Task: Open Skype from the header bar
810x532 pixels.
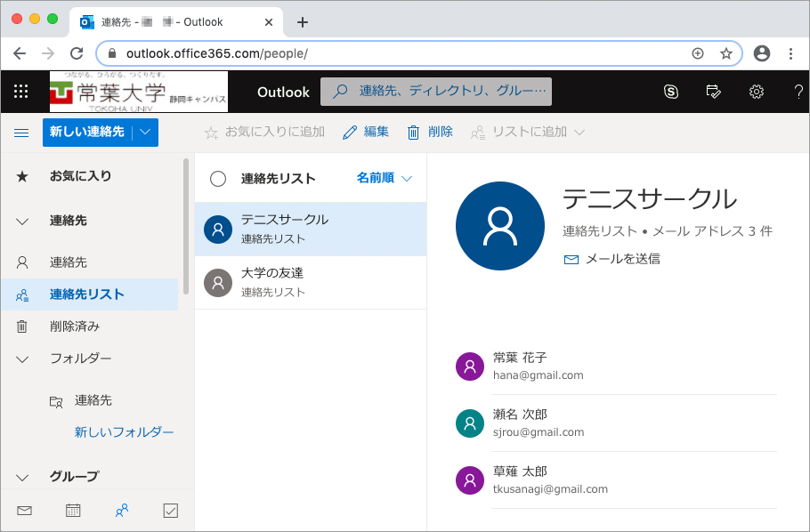Action: click(x=671, y=92)
